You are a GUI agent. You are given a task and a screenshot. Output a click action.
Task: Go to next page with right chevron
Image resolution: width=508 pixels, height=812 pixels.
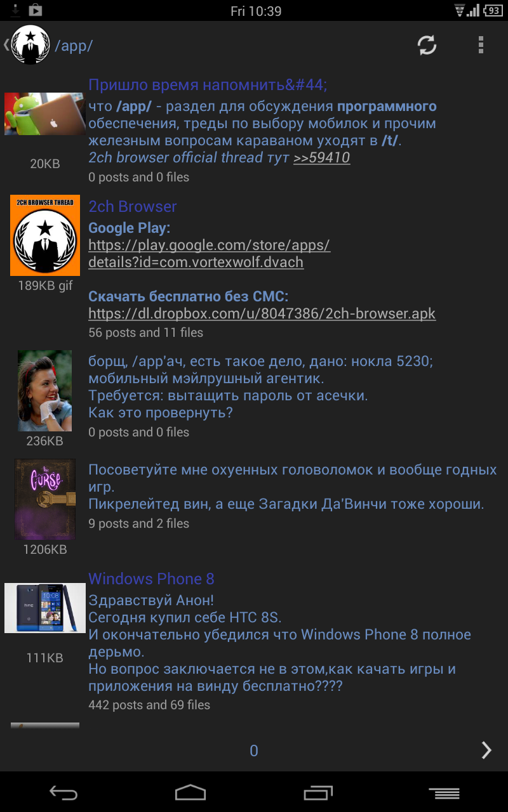[x=486, y=750]
